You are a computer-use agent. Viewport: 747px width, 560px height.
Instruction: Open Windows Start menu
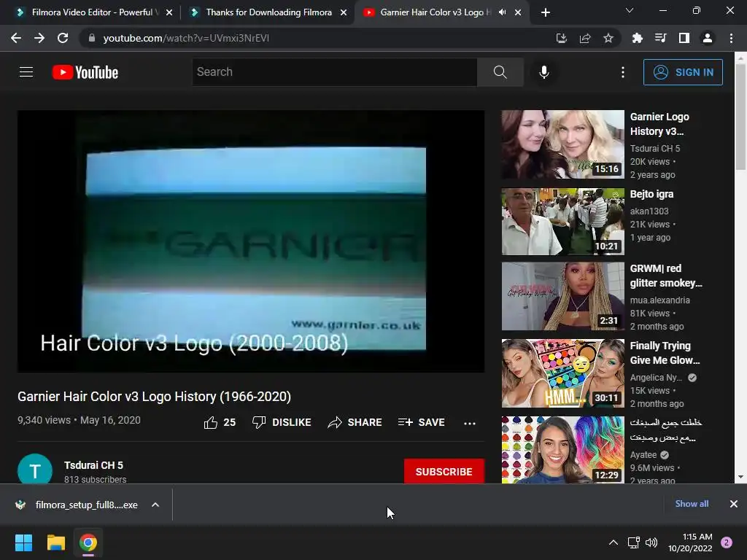pyautogui.click(x=23, y=542)
